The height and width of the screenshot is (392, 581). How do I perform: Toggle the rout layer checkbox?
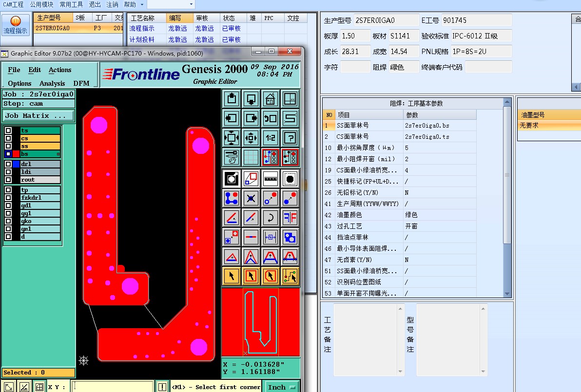8,180
